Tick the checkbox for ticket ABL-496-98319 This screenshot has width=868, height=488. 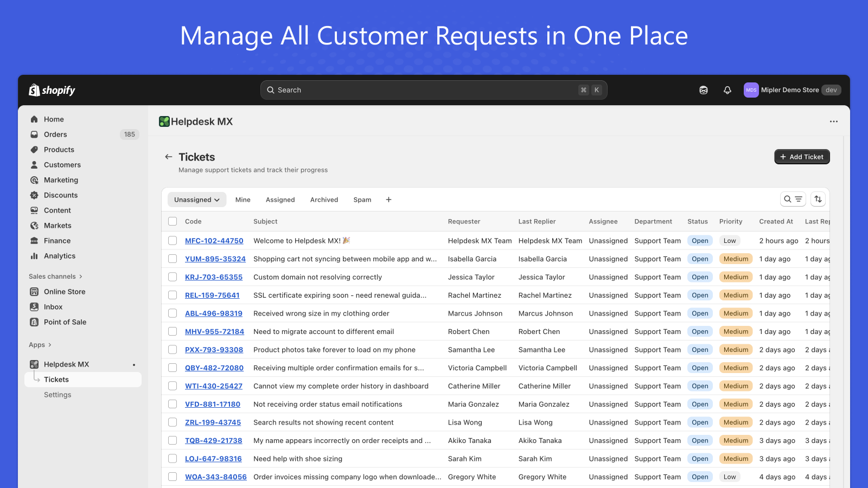[x=173, y=313]
